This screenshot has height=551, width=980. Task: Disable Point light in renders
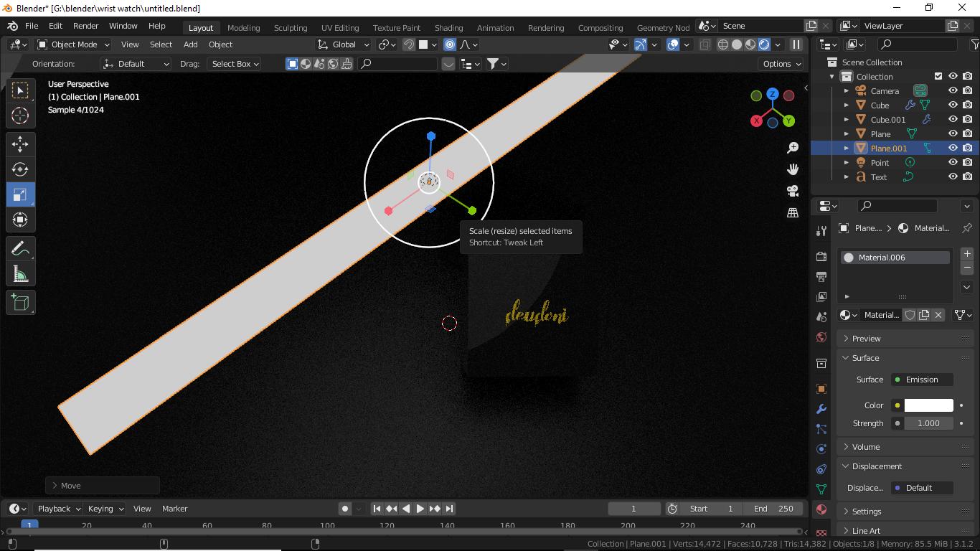pos(968,163)
